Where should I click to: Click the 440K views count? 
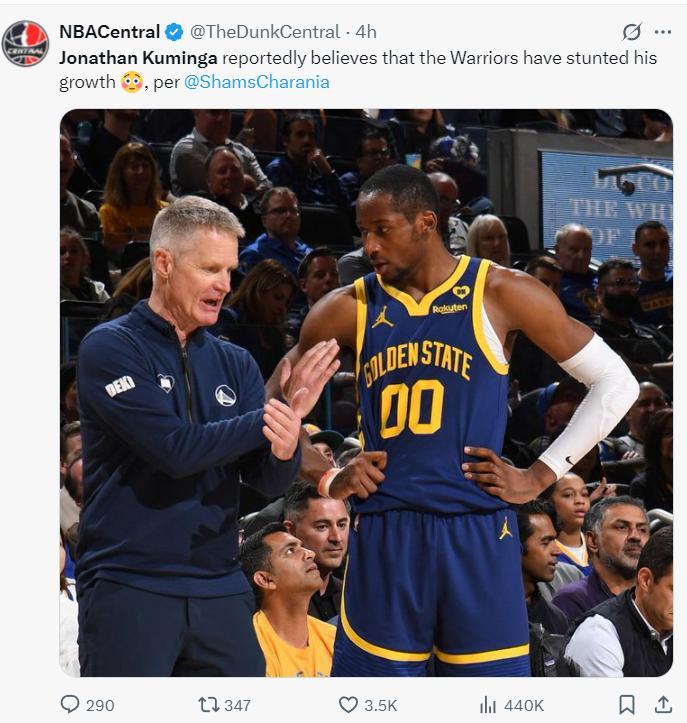(x=524, y=705)
